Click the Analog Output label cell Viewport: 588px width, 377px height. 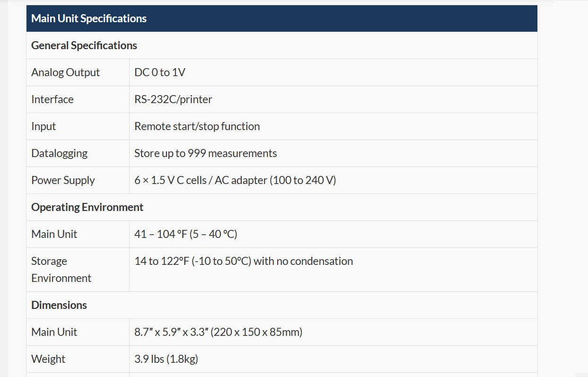(78, 72)
